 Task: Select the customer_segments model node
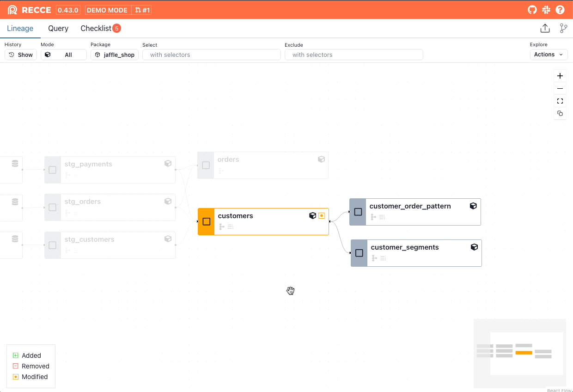click(415, 253)
